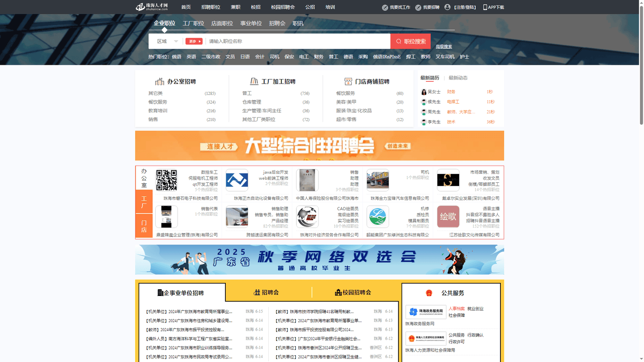
Task: Switch to the 最新动态 tab
Action: [458, 78]
